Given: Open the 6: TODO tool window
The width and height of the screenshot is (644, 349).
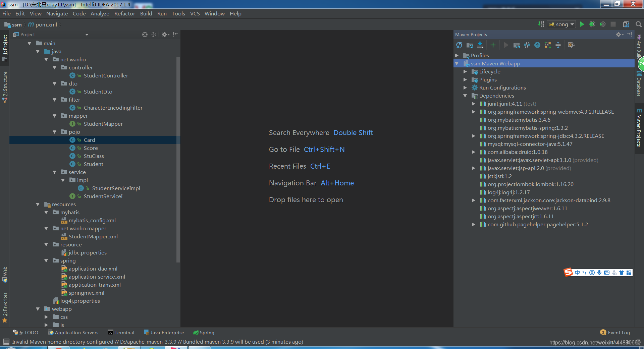Looking at the screenshot, I should pos(25,333).
